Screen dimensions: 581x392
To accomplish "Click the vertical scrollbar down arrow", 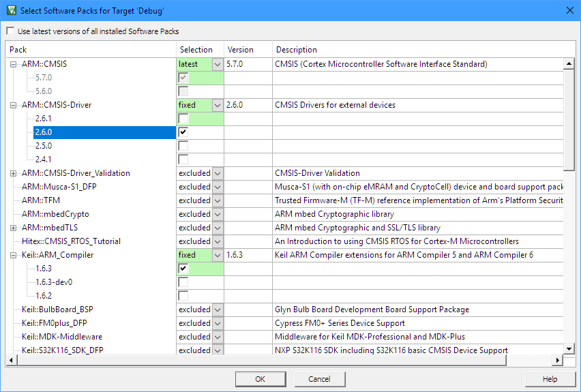I will click(569, 348).
